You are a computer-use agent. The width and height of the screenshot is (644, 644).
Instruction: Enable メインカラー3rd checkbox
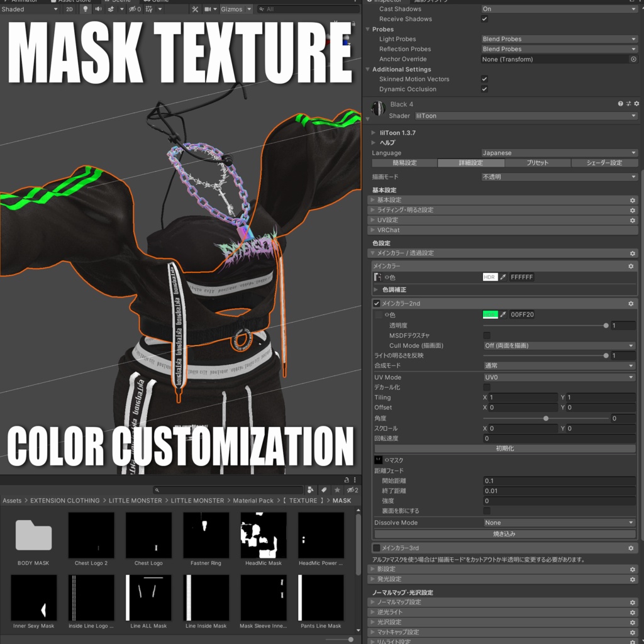[377, 548]
